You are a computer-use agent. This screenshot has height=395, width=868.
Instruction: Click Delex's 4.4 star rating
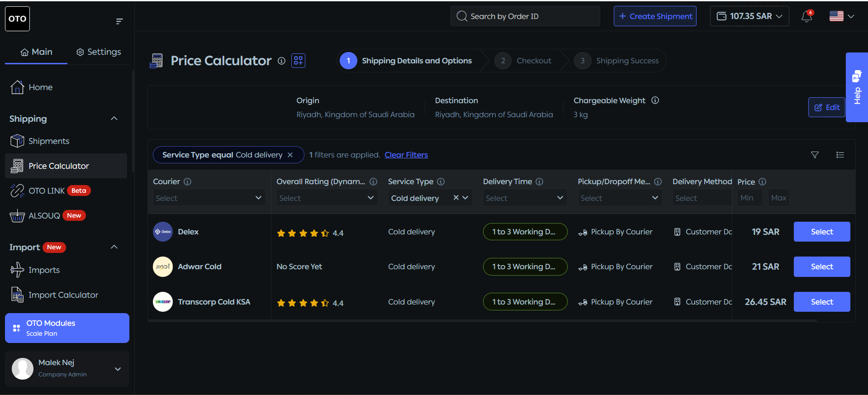310,233
